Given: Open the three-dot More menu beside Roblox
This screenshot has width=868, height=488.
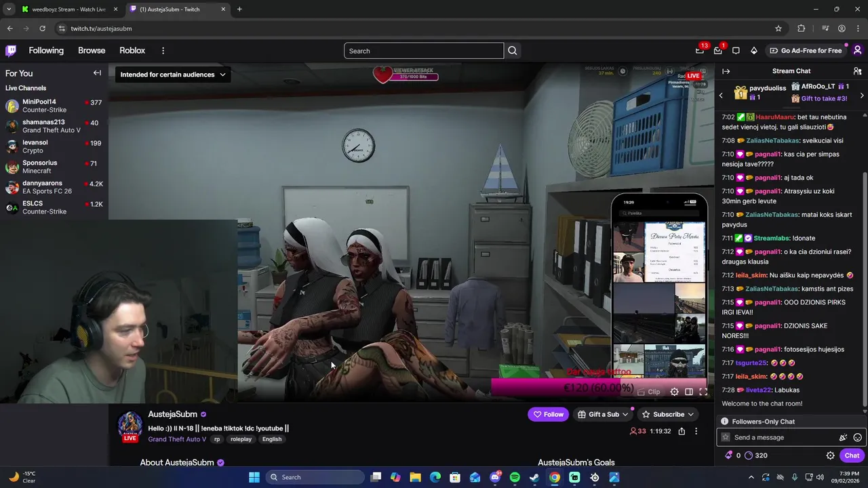Looking at the screenshot, I should (x=163, y=51).
